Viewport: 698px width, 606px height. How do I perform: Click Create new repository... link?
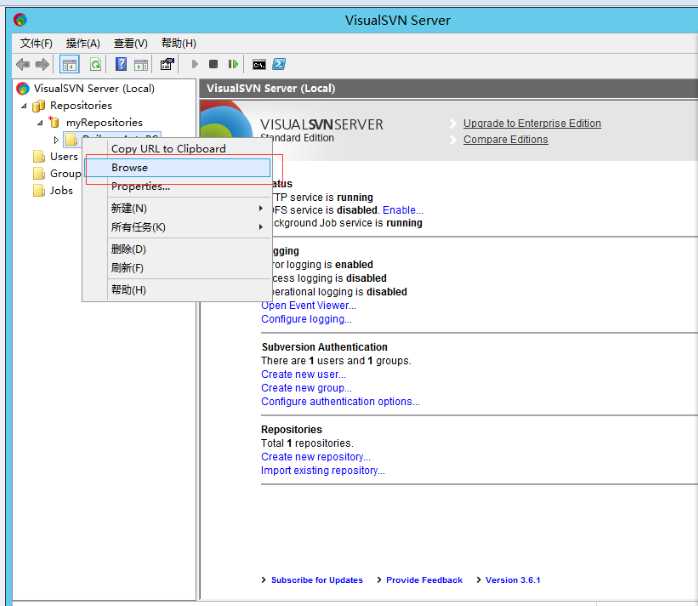[x=316, y=457]
